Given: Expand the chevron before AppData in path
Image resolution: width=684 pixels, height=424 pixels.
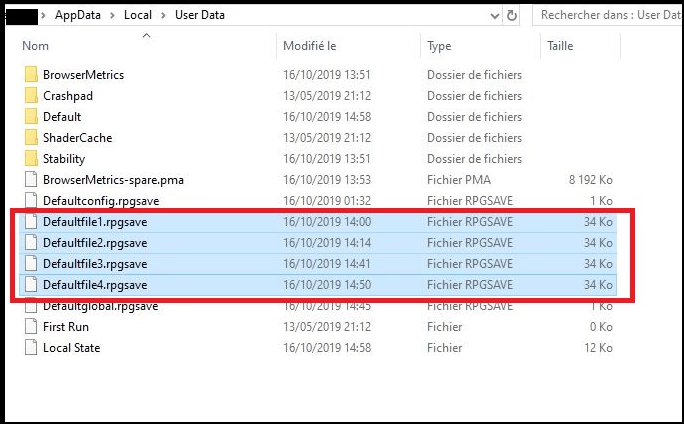Looking at the screenshot, I should coord(43,16).
